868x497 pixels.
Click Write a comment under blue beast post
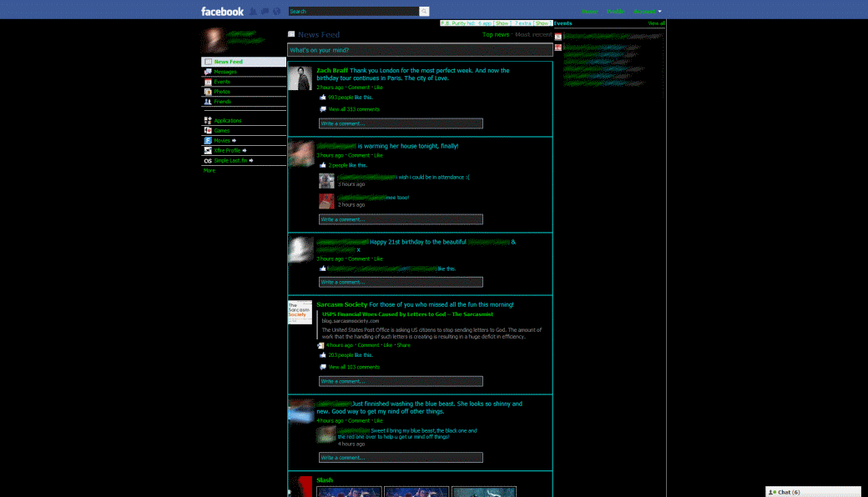(x=401, y=458)
